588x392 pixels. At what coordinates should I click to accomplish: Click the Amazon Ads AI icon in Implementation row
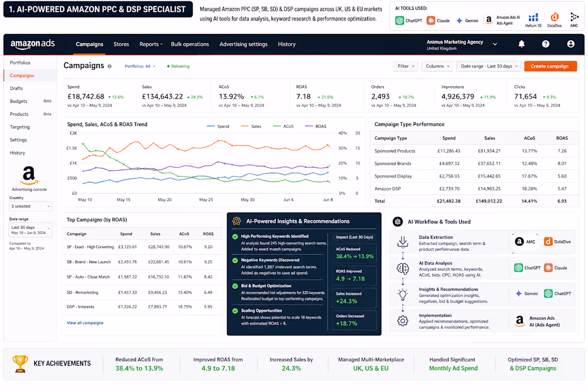520,321
